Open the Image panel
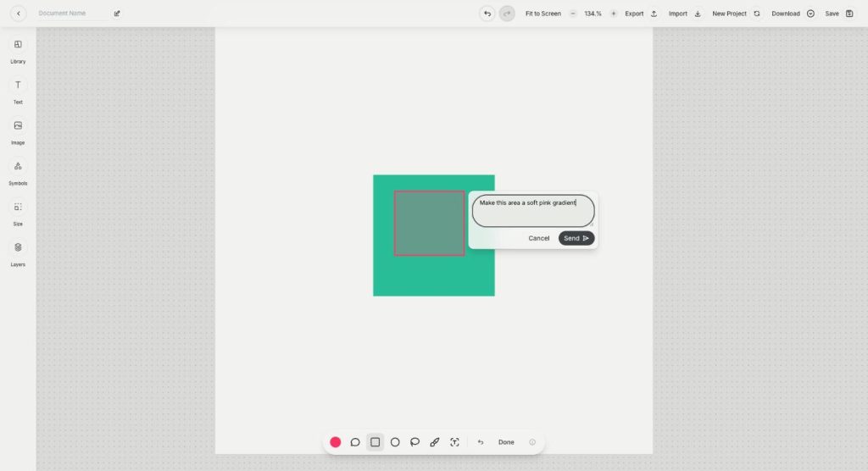The height and width of the screenshot is (471, 868). [18, 133]
